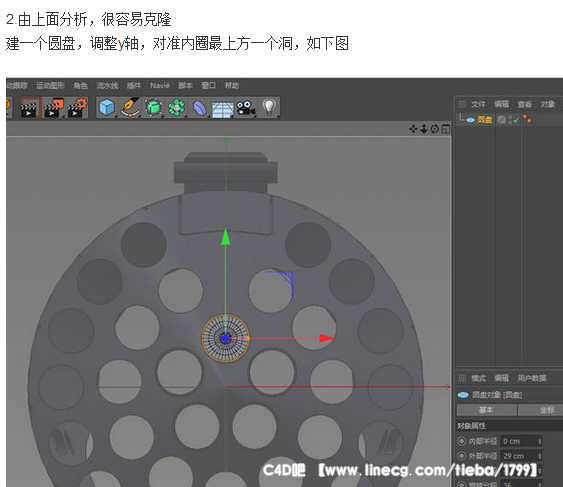Select the 圆盘 object name in Object Manager
The height and width of the screenshot is (487, 563).
pos(485,120)
